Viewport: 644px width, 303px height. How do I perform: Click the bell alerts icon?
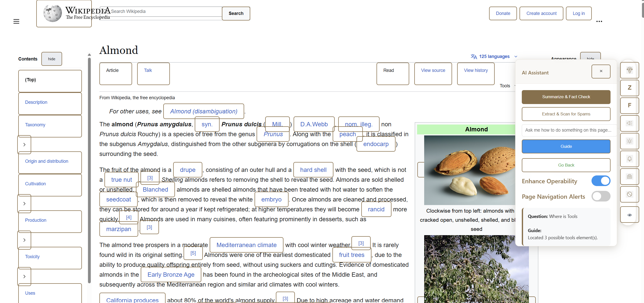(x=629, y=159)
